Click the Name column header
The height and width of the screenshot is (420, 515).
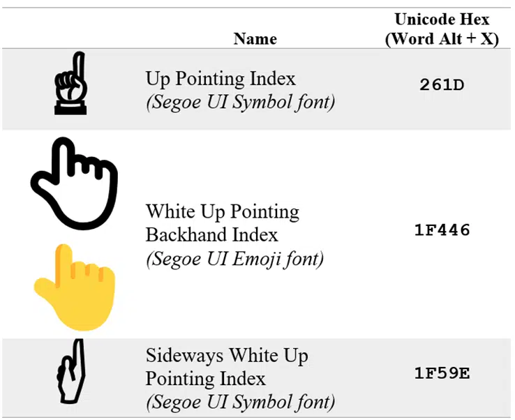pyautogui.click(x=255, y=39)
